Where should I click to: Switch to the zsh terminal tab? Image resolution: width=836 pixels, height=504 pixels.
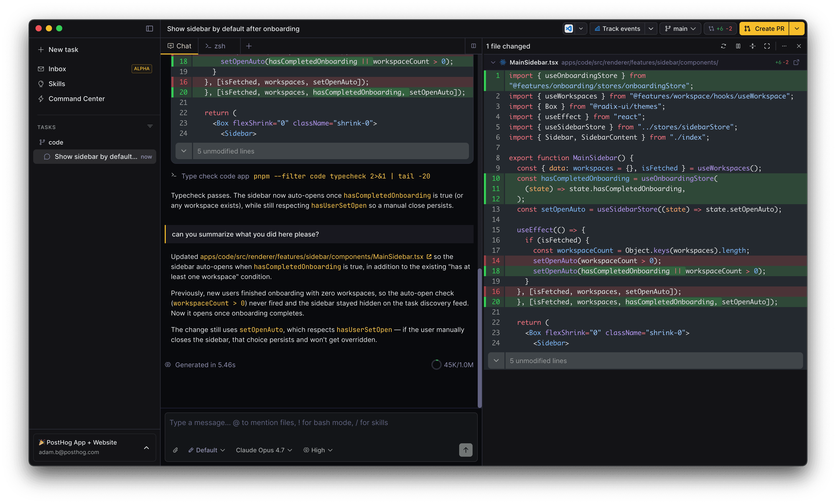(215, 46)
